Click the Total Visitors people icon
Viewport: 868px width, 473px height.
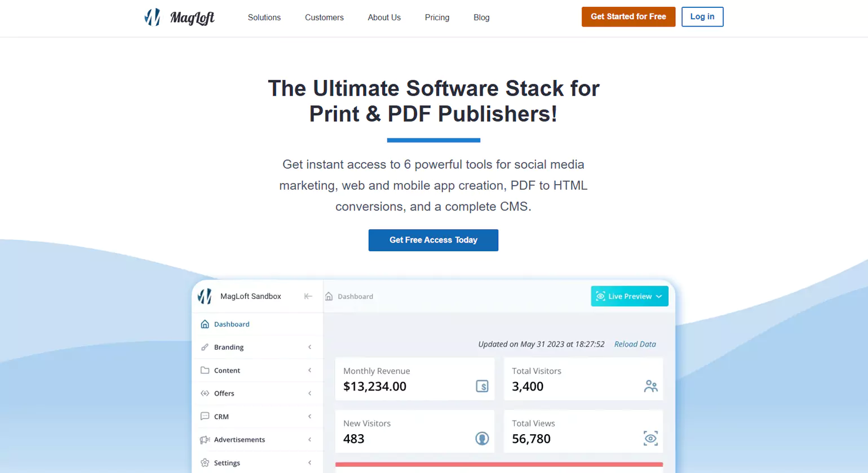click(650, 386)
